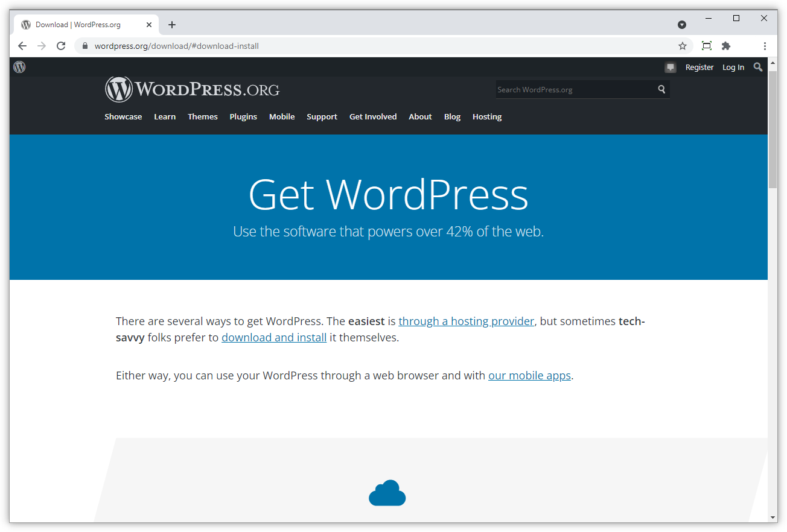
Task: Click the page vertical scrollbar thumb
Action: [x=773, y=129]
